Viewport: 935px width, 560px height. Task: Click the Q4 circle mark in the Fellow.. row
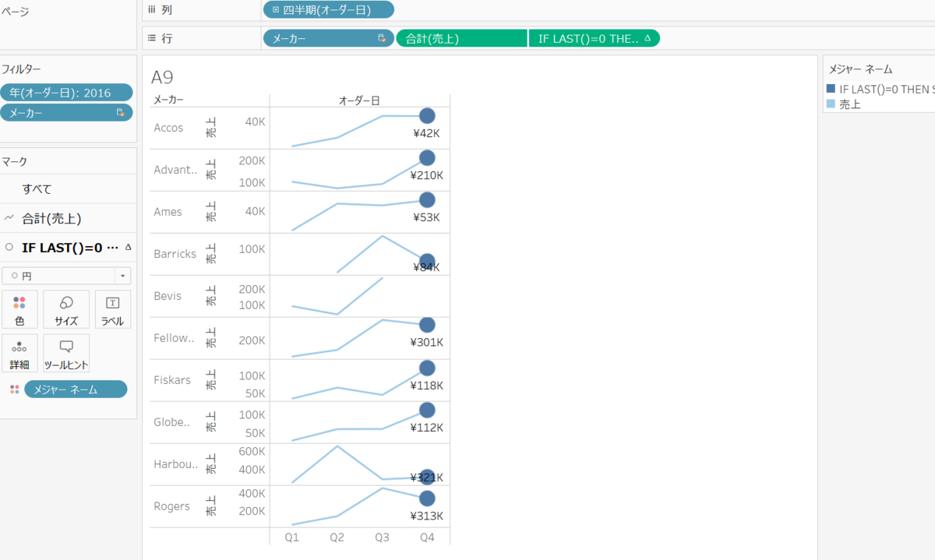427,325
